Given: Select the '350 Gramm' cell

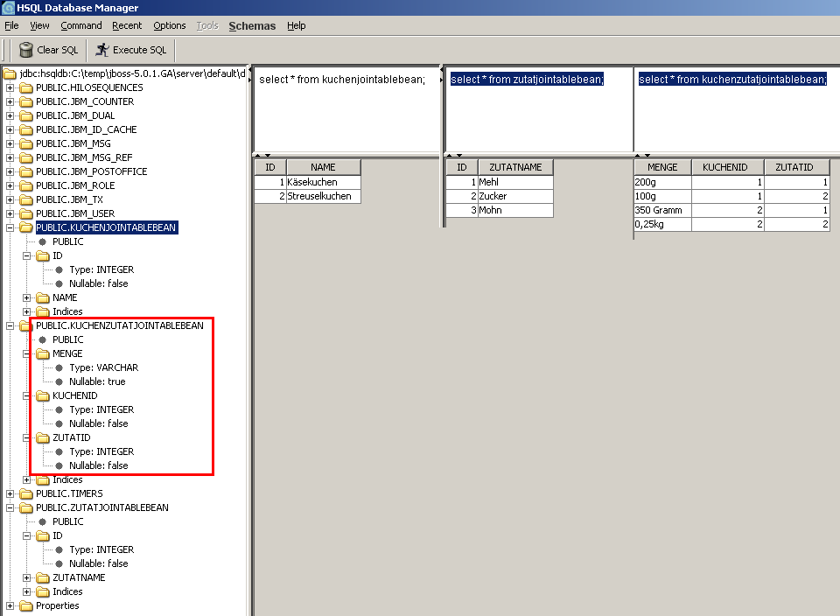Looking at the screenshot, I should pos(662,210).
